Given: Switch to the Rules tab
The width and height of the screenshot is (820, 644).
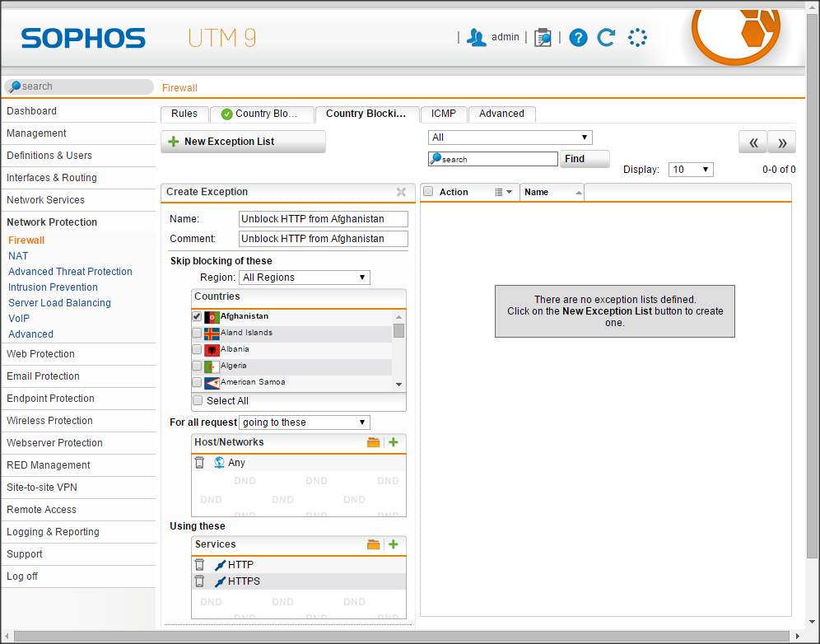Looking at the screenshot, I should coord(184,114).
